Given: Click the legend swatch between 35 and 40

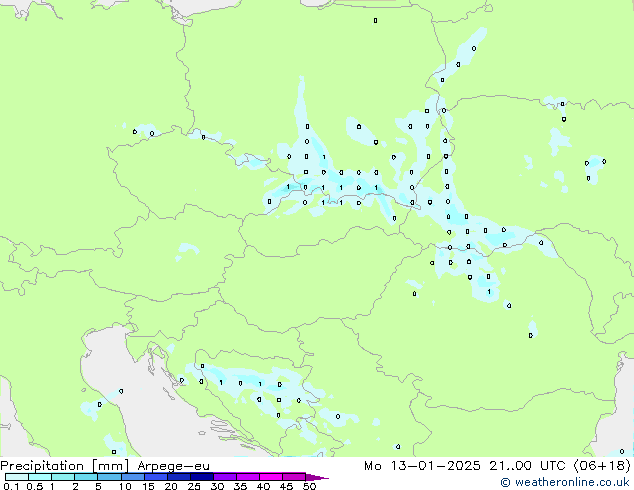Looking at the screenshot, I should tap(248, 477).
